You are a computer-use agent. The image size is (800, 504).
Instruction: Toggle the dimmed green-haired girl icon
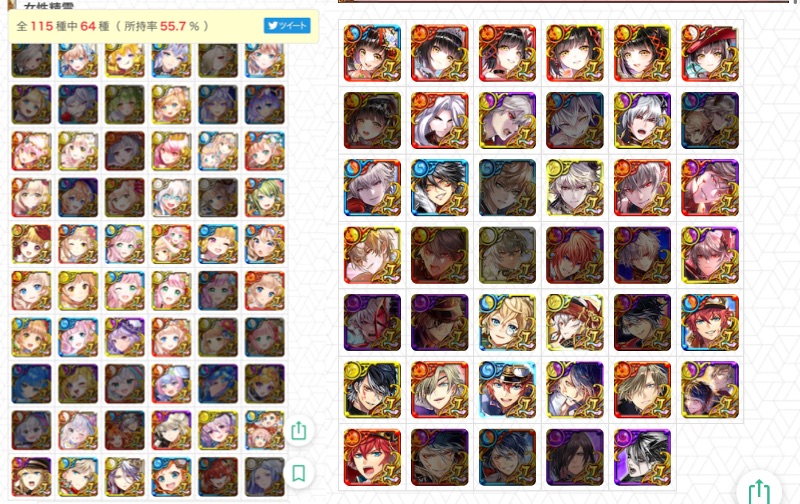pos(124,105)
